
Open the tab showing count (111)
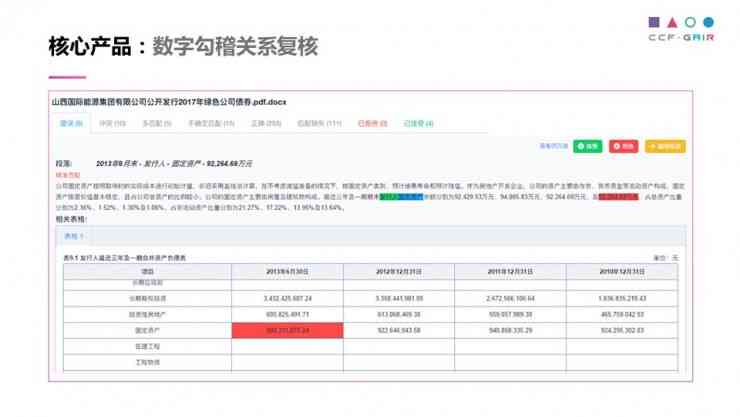320,124
